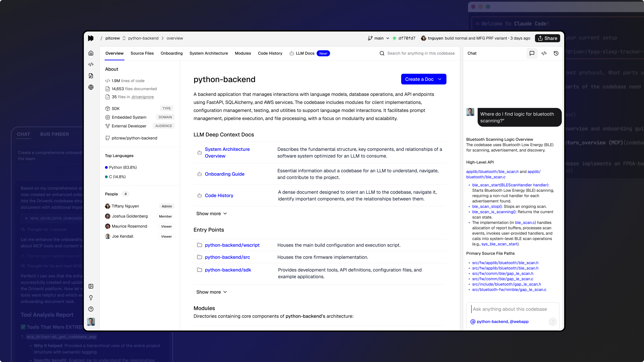Click the folder icon beside python-backend/sdk
This screenshot has width=644, height=362.
pyautogui.click(x=200, y=270)
